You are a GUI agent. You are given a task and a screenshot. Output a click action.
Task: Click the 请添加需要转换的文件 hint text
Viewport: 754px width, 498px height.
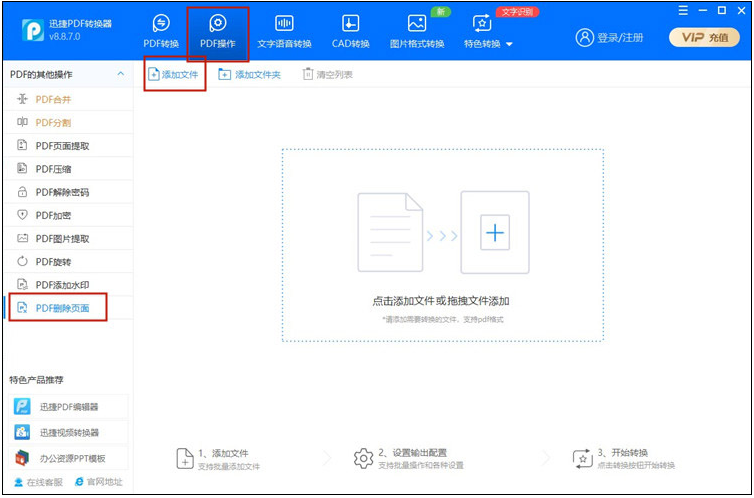442,319
